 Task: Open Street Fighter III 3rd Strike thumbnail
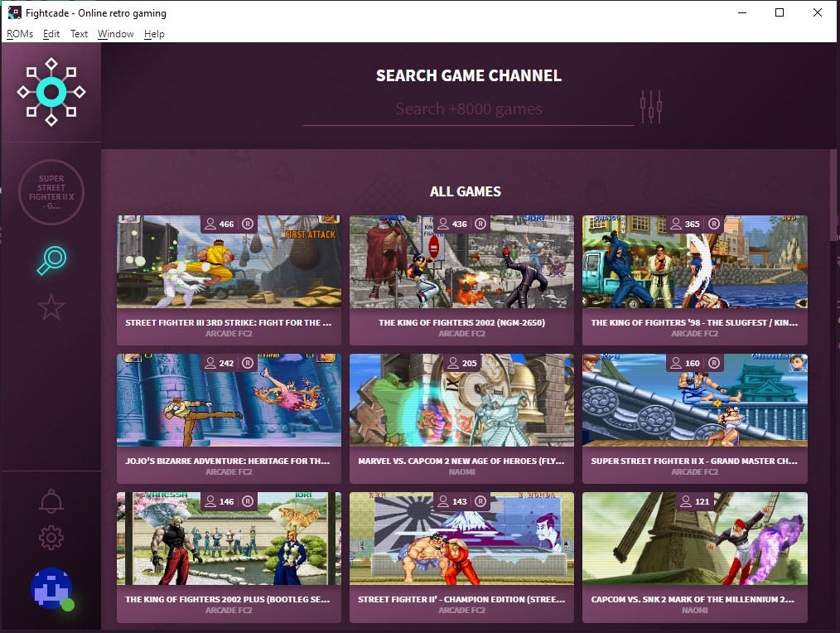pos(229,262)
